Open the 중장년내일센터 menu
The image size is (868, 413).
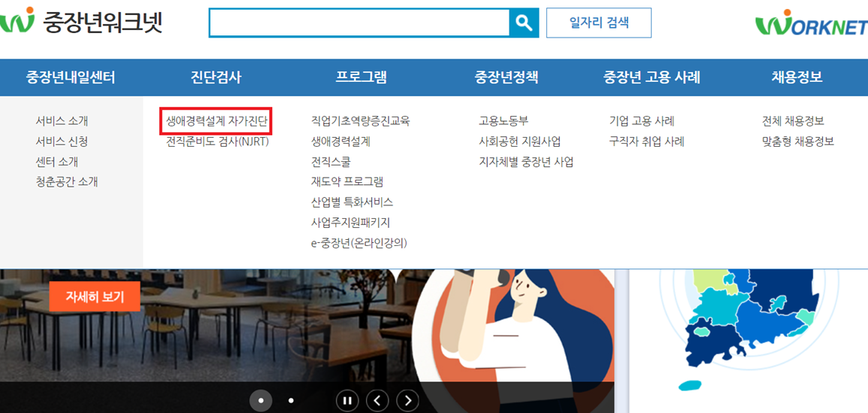pyautogui.click(x=71, y=77)
